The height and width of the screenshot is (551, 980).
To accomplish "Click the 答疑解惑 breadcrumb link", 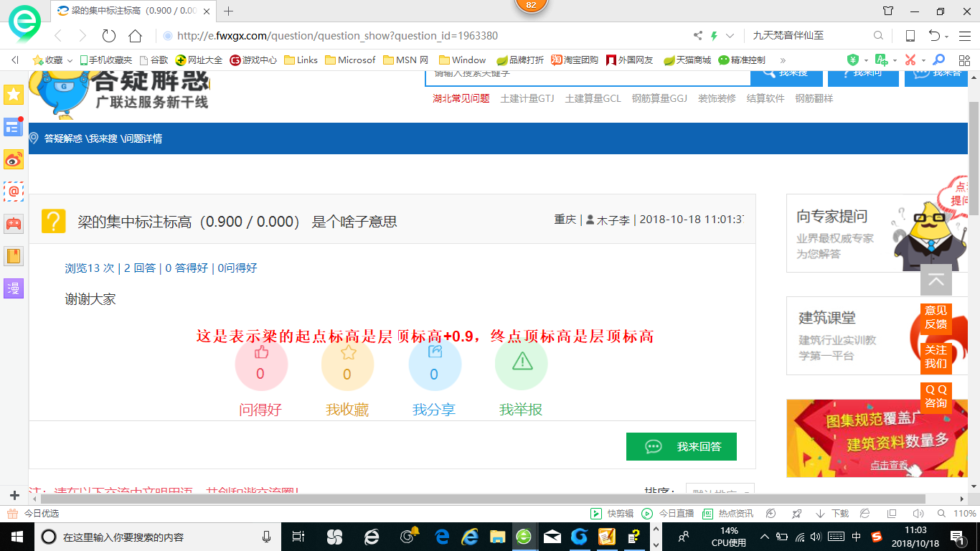I will pyautogui.click(x=63, y=138).
